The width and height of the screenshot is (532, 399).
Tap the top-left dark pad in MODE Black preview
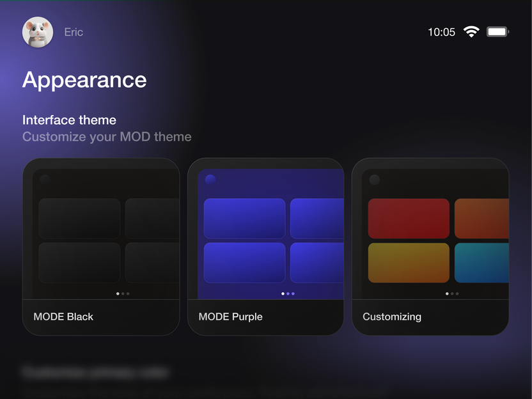[79, 219]
